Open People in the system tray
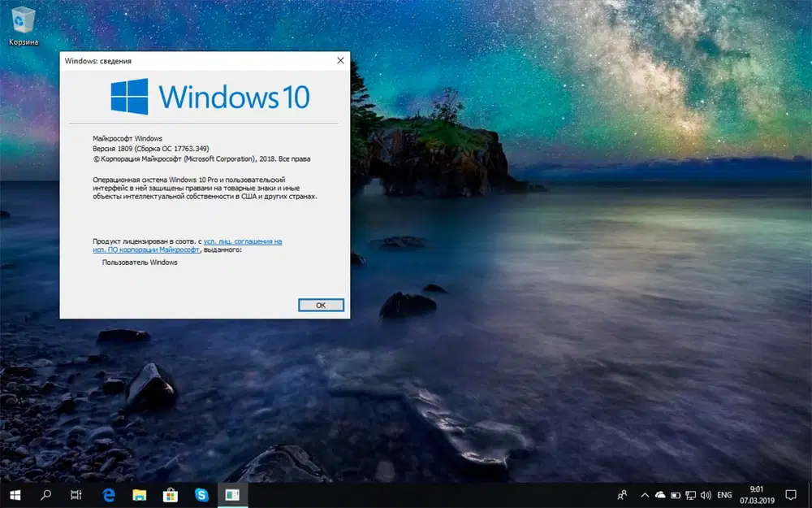This screenshot has width=812, height=508. (x=622, y=496)
